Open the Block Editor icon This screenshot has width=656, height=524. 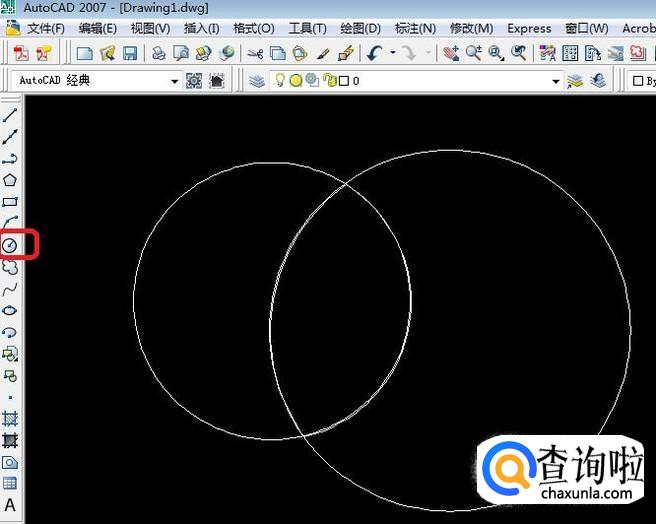point(346,54)
